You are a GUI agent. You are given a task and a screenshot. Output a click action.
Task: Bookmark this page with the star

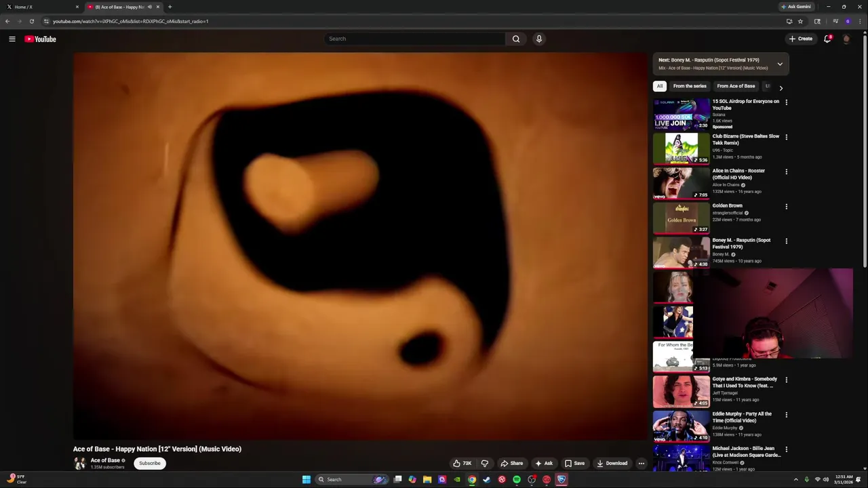800,21
